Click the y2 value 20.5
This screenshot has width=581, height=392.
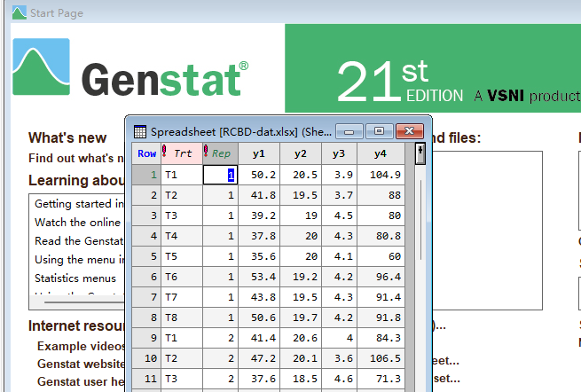coord(301,175)
